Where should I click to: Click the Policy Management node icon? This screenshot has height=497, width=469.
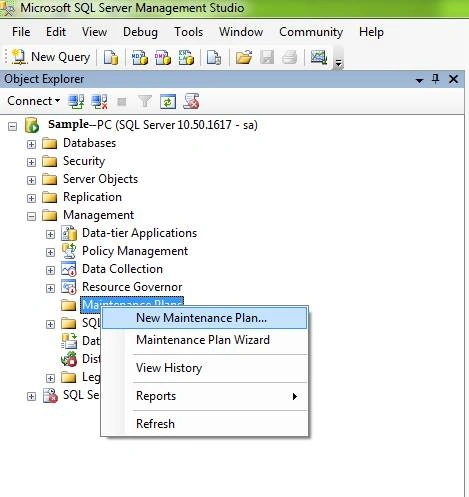click(69, 251)
